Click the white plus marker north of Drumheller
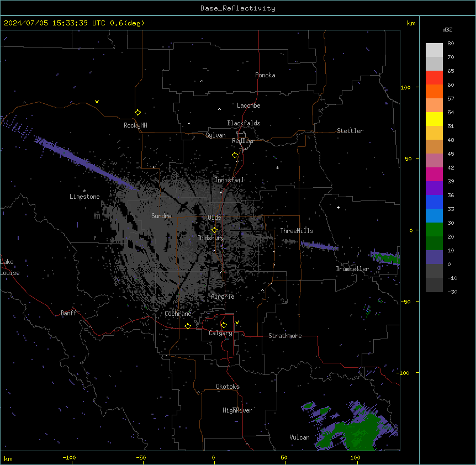The height and width of the screenshot is (465, 476). [x=338, y=207]
